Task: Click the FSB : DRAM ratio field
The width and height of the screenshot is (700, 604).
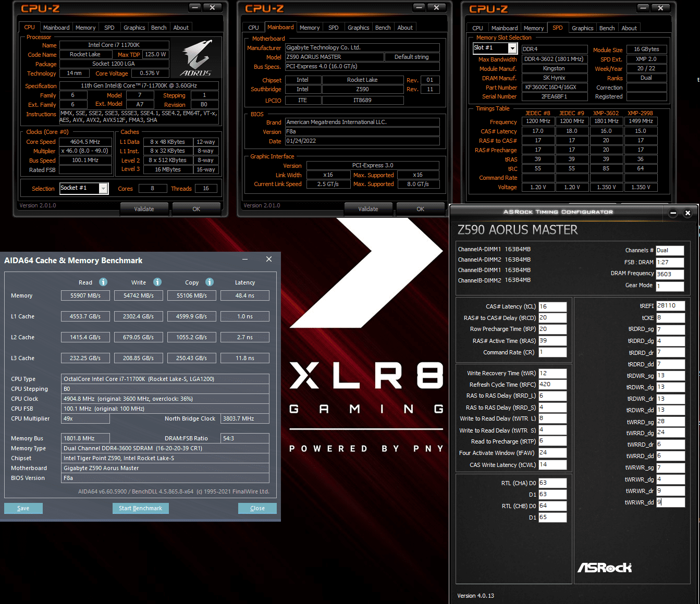Action: point(670,262)
